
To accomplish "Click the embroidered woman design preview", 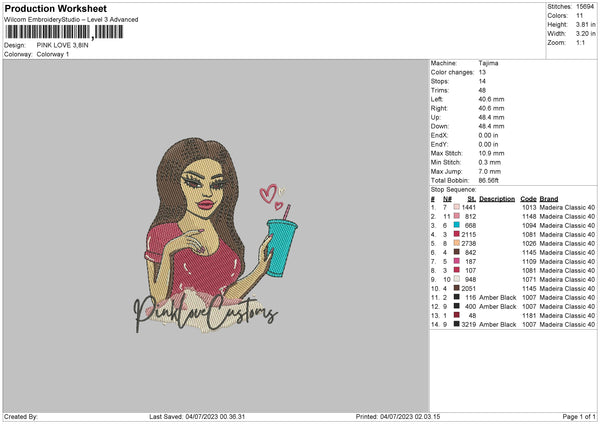I will [x=215, y=235].
